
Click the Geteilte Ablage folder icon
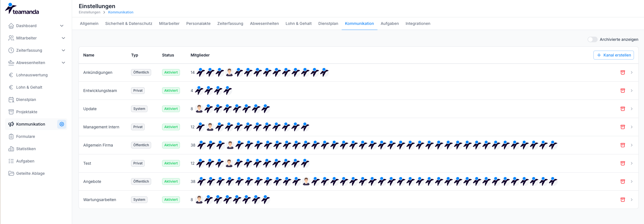coord(11,173)
